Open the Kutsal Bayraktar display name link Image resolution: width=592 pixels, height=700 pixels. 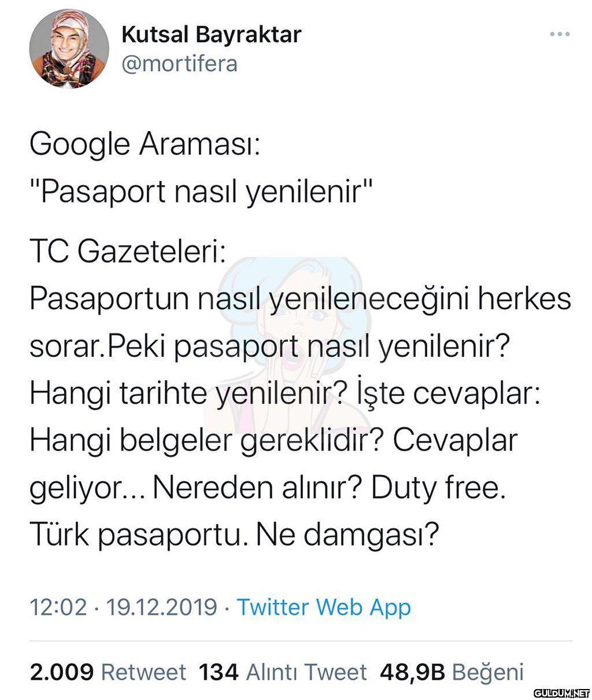point(211,34)
